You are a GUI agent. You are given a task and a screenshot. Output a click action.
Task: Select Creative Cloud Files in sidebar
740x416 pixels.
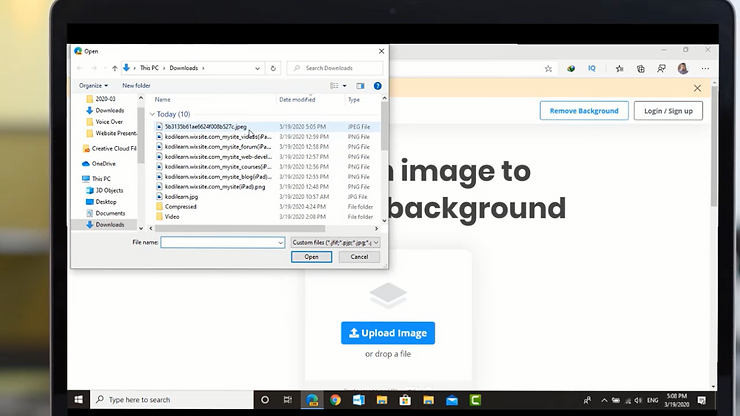(109, 148)
